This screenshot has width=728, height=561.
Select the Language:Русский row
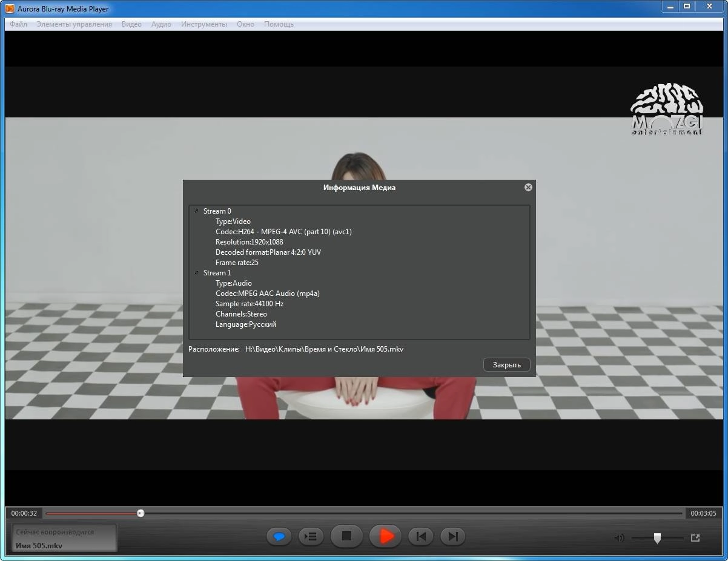pyautogui.click(x=246, y=324)
